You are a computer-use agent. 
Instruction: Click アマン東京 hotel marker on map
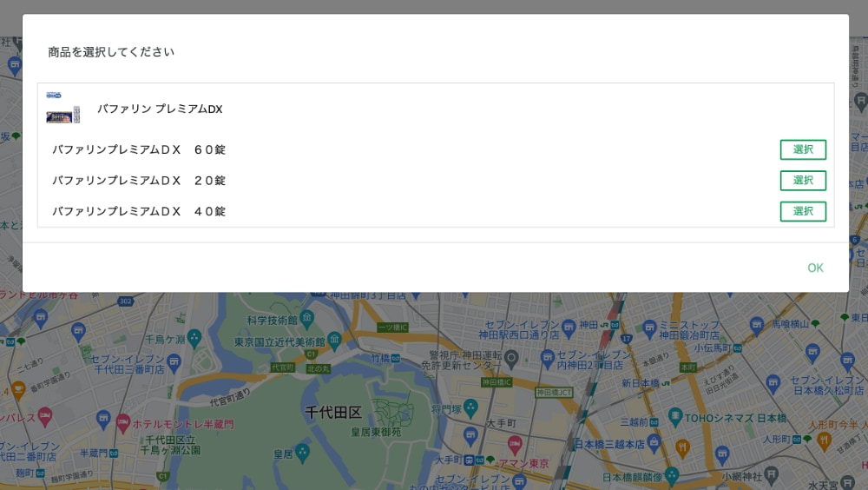(x=515, y=443)
